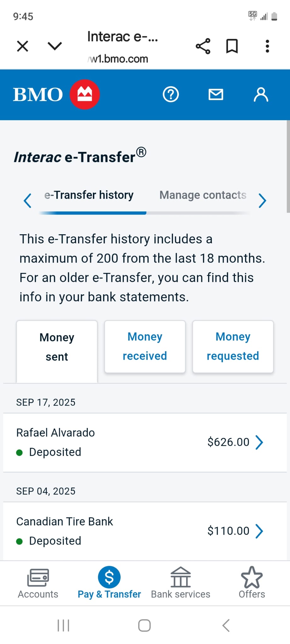This screenshot has width=290, height=644.
Task: Go to Bank services
Action: [180, 583]
